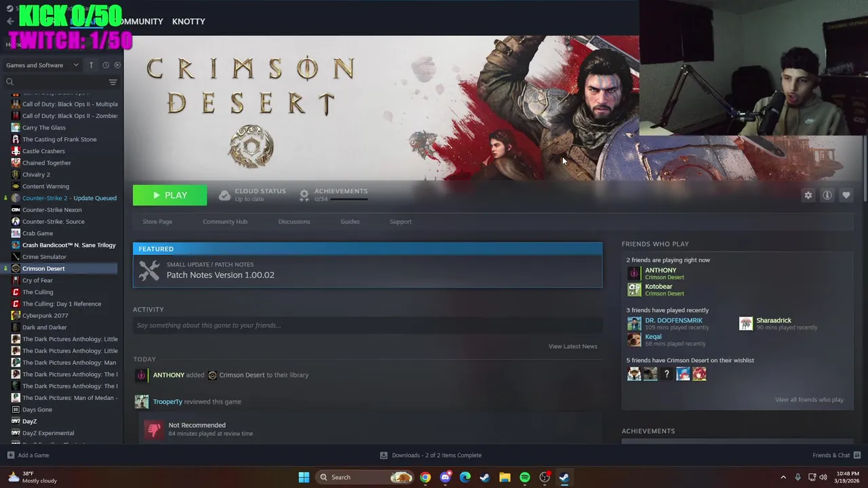
Task: Click the Crimson Desert game icon in library list
Action: click(x=16, y=268)
